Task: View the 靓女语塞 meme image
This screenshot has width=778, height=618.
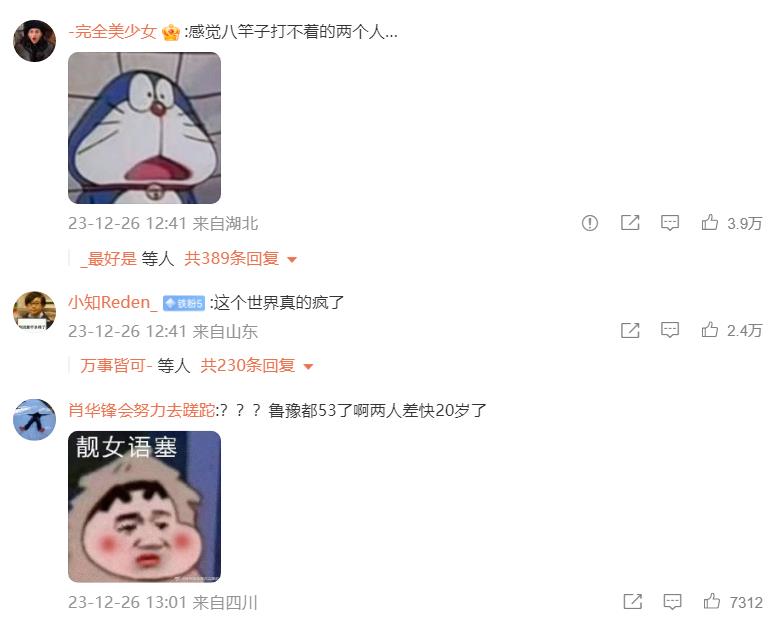Action: (144, 506)
